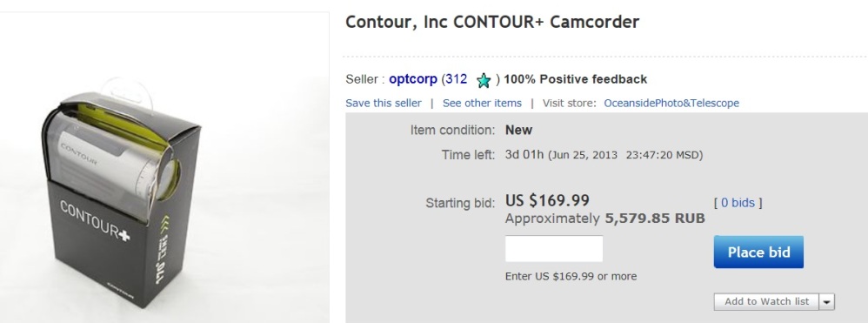Click the teal feedback star icon
Screen dimensions: 868x323
pyautogui.click(x=484, y=81)
